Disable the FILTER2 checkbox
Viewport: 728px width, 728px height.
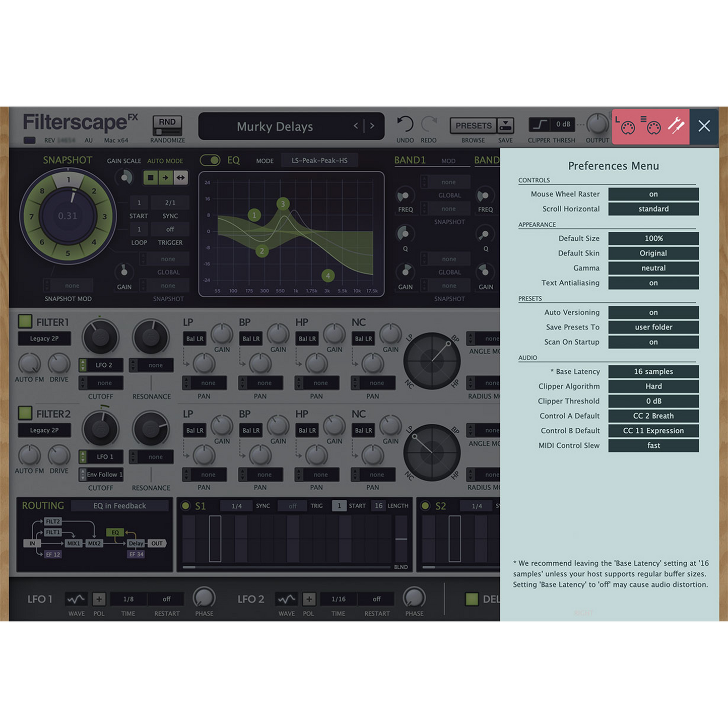[x=25, y=413]
